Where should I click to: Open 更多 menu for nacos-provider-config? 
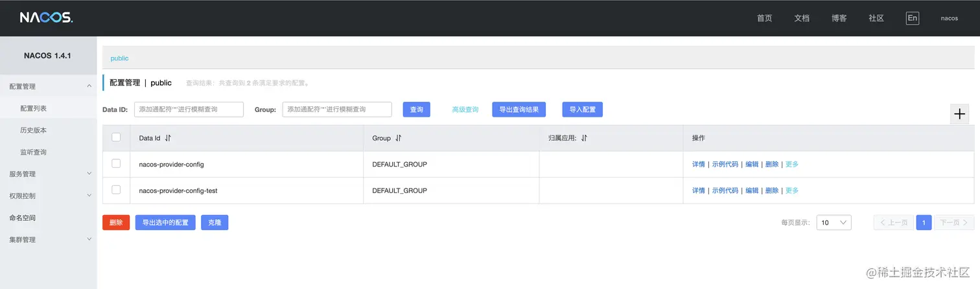tap(792, 165)
